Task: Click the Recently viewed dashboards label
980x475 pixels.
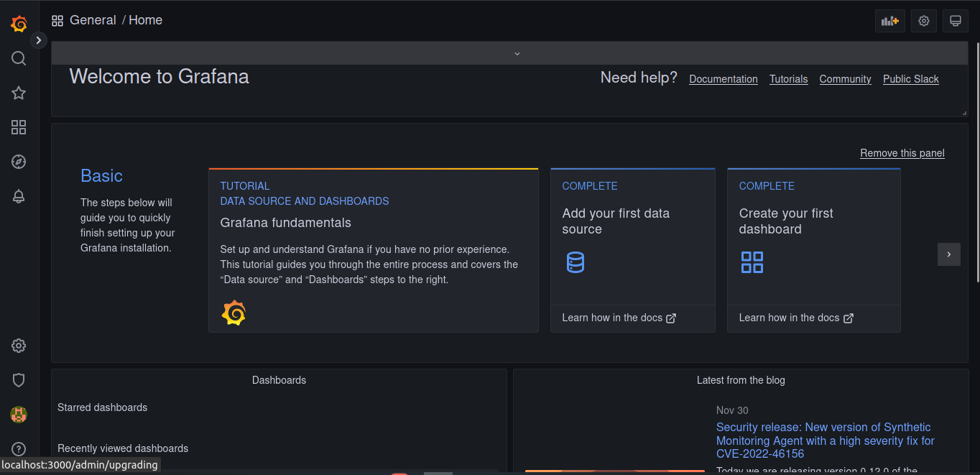Action: click(x=123, y=448)
